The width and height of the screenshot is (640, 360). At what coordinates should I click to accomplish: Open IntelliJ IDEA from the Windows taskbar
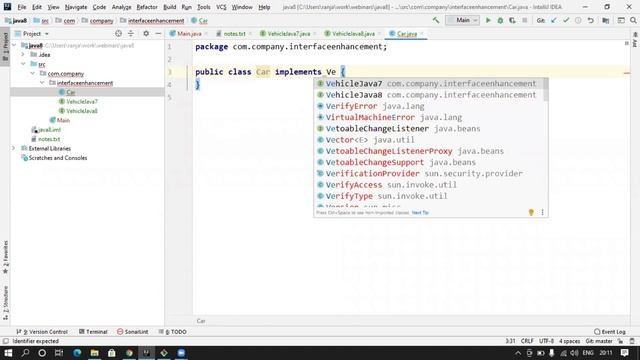(x=146, y=353)
